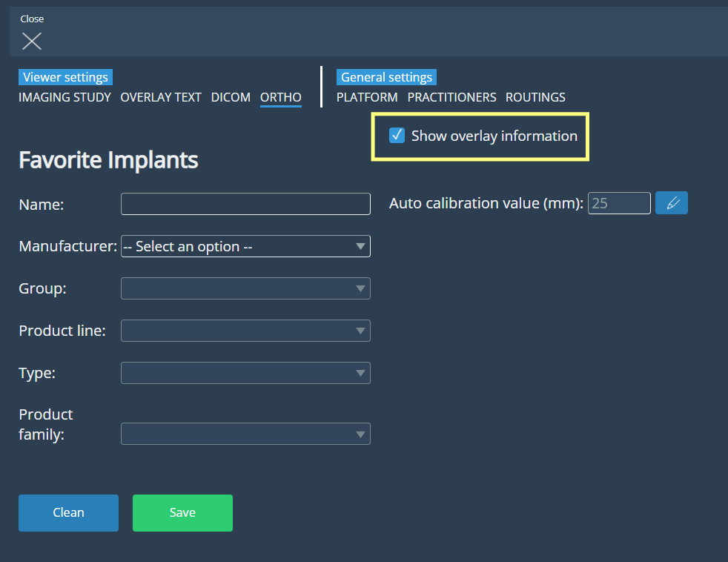Open the OVERLAY TEXT tab
Image resolution: width=728 pixels, height=562 pixels.
pos(161,97)
